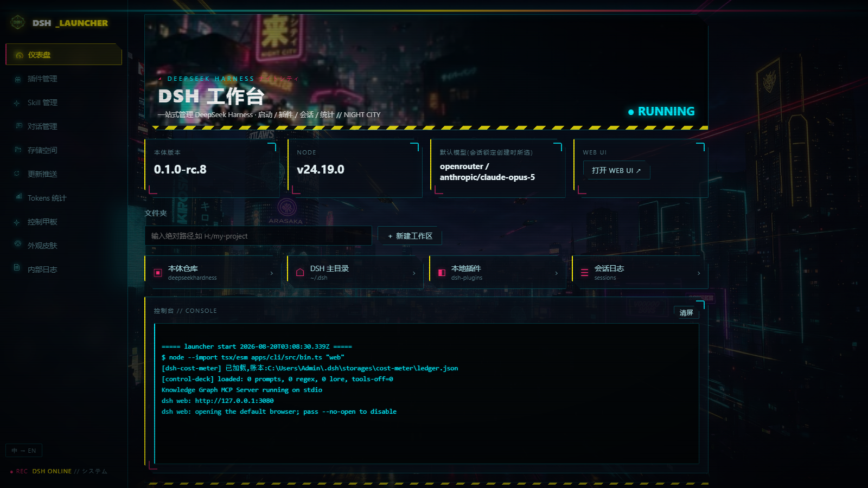Click the 控制台 // CONSOLE header label
The width and height of the screenshot is (868, 488).
[x=185, y=311]
